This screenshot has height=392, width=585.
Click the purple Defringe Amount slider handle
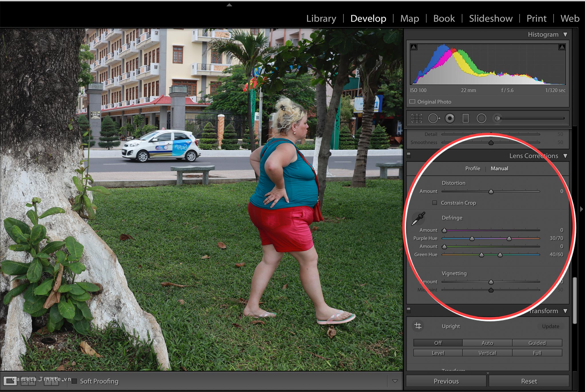[x=444, y=230]
